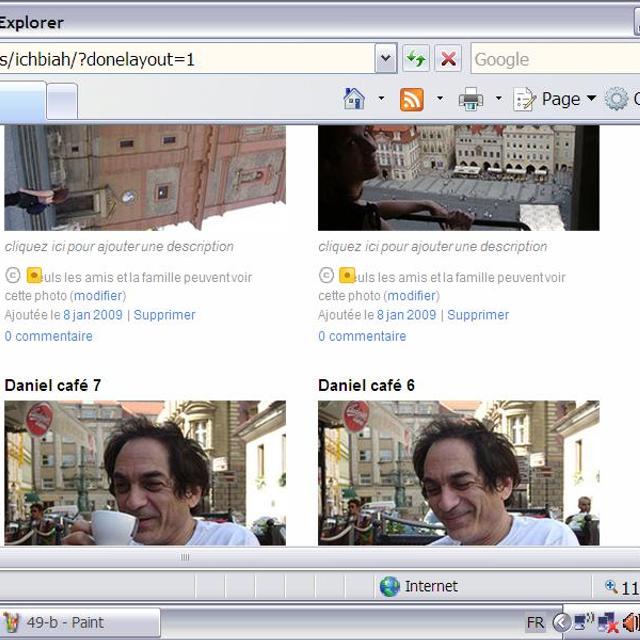The image size is (640, 640).
Task: Open the dropdown arrow next to Home
Action: click(381, 99)
